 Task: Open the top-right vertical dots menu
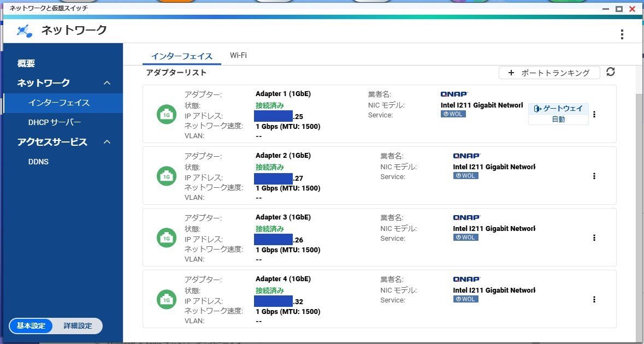point(622,33)
